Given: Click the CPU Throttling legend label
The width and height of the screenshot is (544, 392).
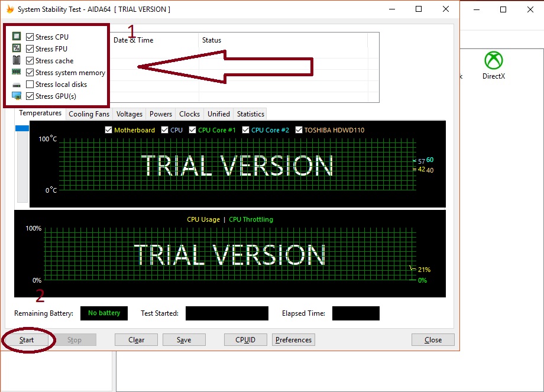Looking at the screenshot, I should click(x=251, y=219).
